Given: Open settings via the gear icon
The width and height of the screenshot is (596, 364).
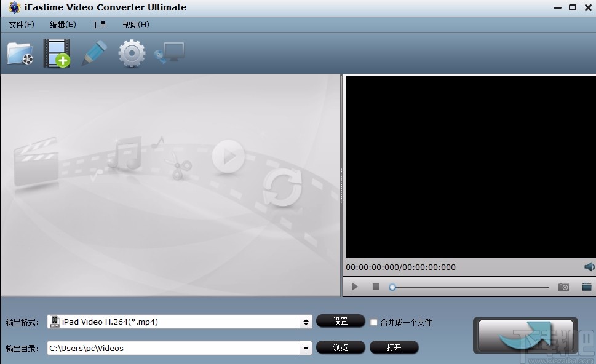Looking at the screenshot, I should 130,53.
